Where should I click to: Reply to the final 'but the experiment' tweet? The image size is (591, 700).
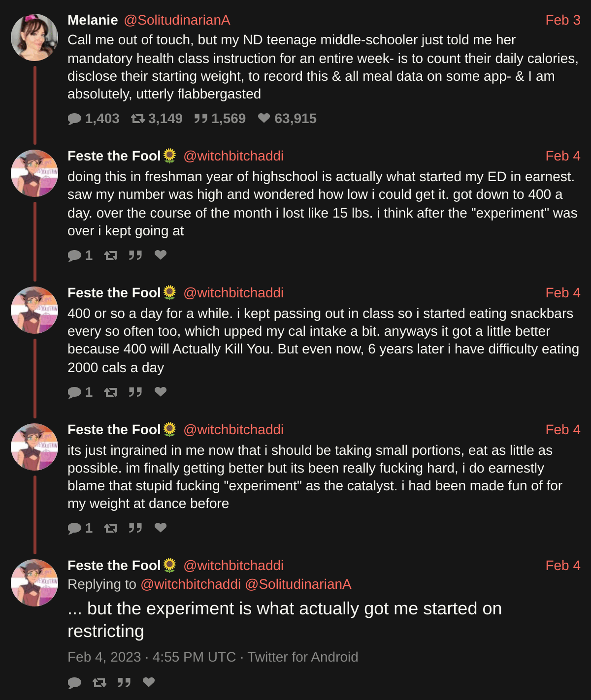(75, 682)
